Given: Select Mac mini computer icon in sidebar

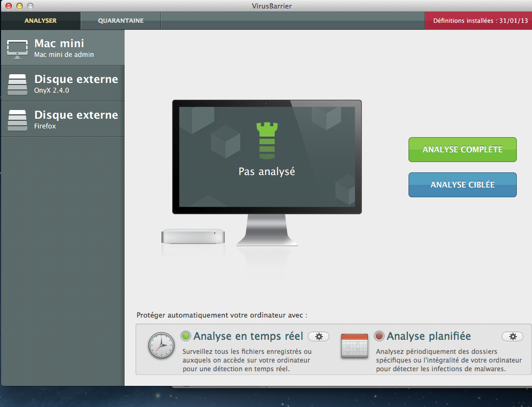Looking at the screenshot, I should tap(17, 49).
